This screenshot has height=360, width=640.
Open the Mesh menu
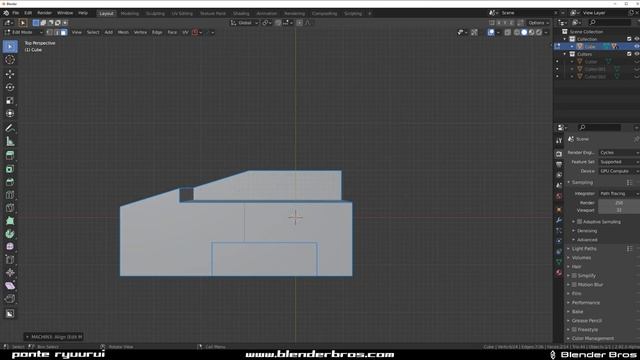(x=123, y=32)
